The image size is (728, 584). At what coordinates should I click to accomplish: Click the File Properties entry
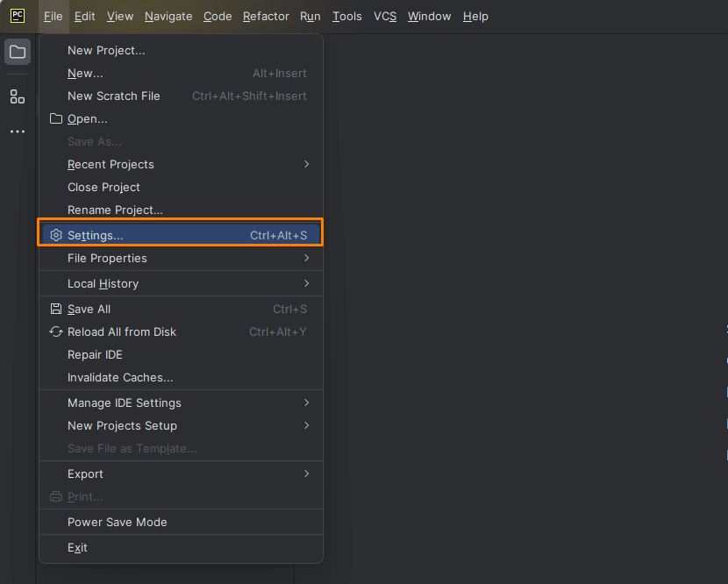(x=181, y=258)
